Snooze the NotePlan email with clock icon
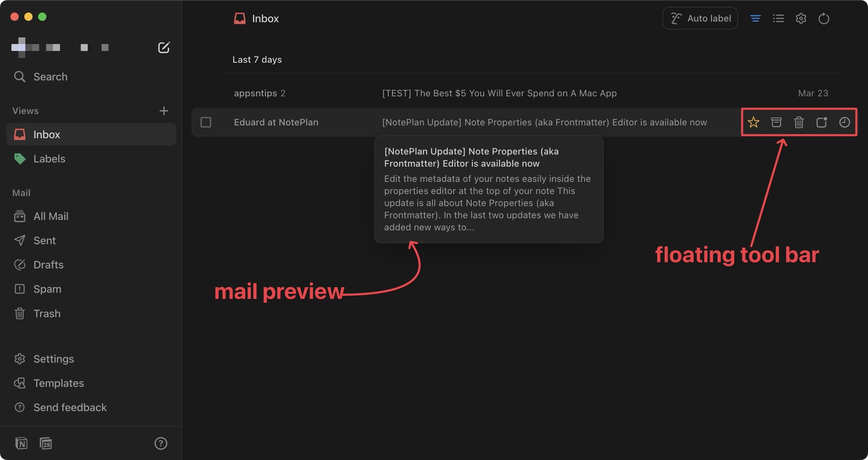The height and width of the screenshot is (460, 868). coord(844,122)
